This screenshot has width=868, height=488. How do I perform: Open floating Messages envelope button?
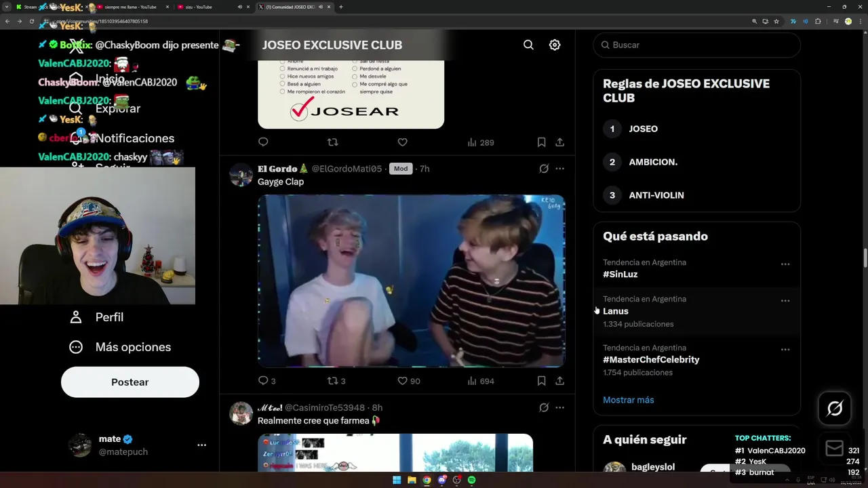coord(835,448)
